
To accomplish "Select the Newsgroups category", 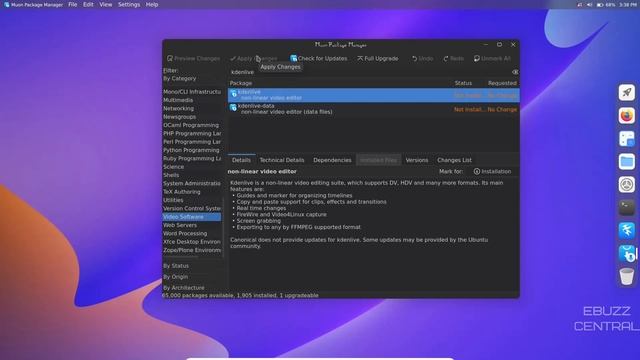I will pyautogui.click(x=179, y=117).
